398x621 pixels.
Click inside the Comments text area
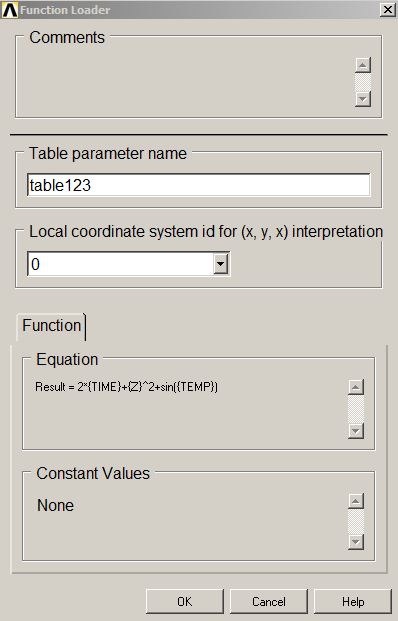point(186,81)
